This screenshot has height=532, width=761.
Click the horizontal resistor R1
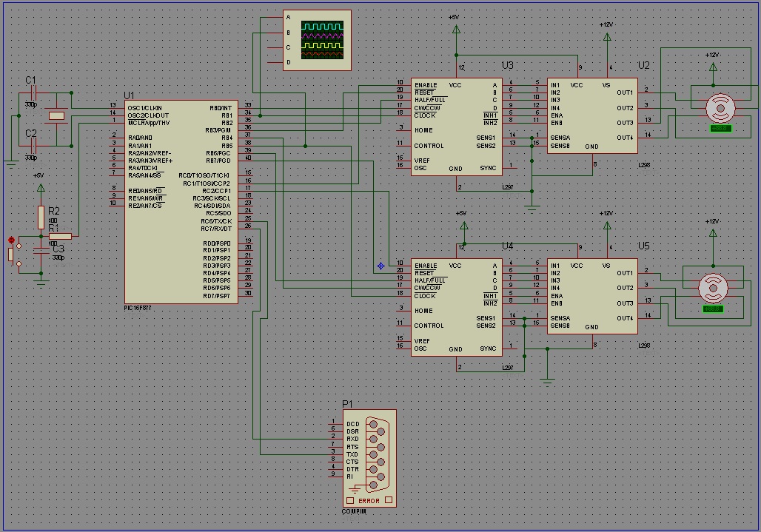60,236
